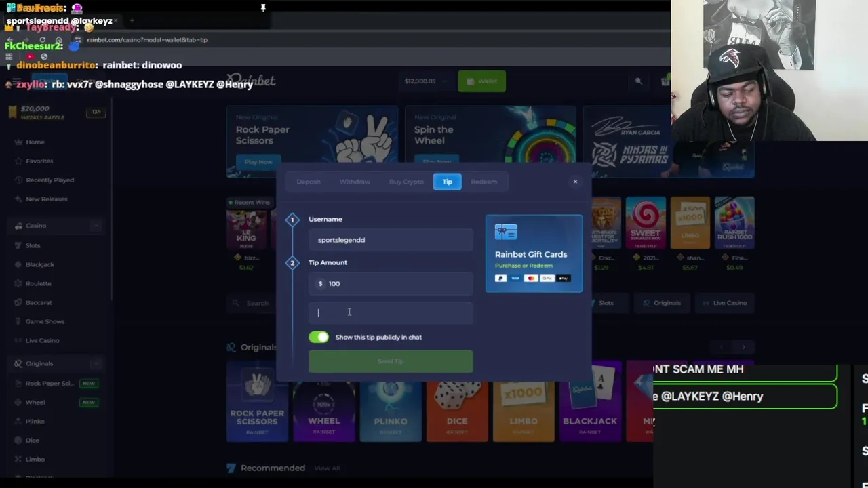This screenshot has height=488, width=868.
Task: Click the gift card icon
Action: pos(506,232)
